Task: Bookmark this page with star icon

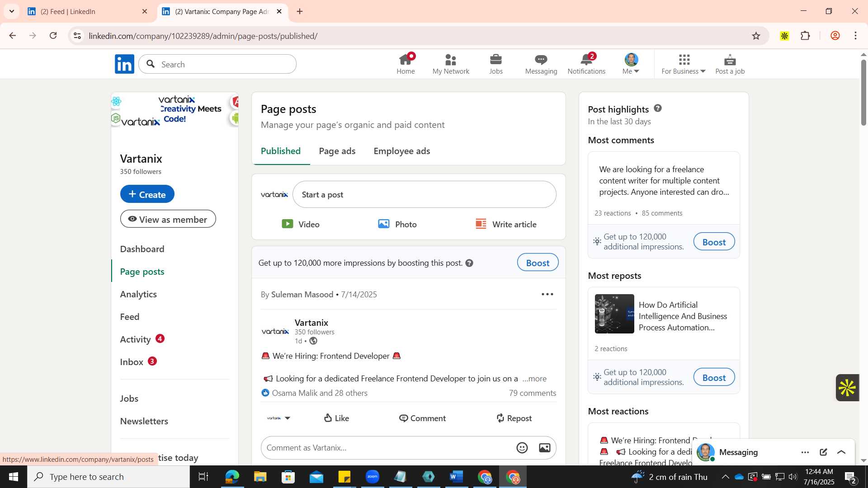Action: click(x=756, y=36)
